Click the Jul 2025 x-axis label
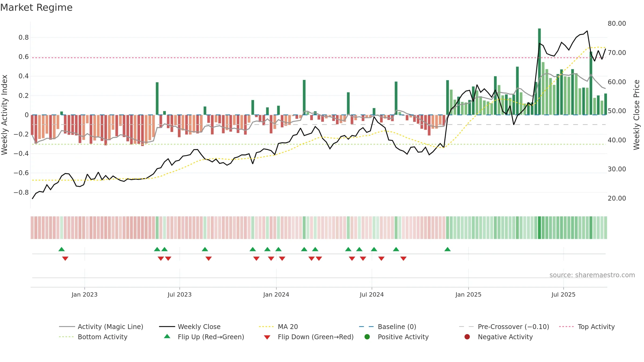This screenshot has height=362, width=644. pos(563,294)
